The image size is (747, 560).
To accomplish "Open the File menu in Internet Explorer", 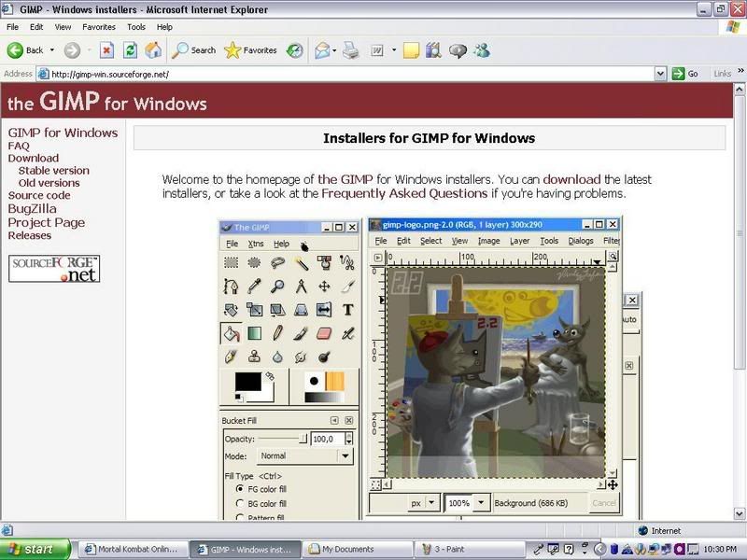I will 12,27.
